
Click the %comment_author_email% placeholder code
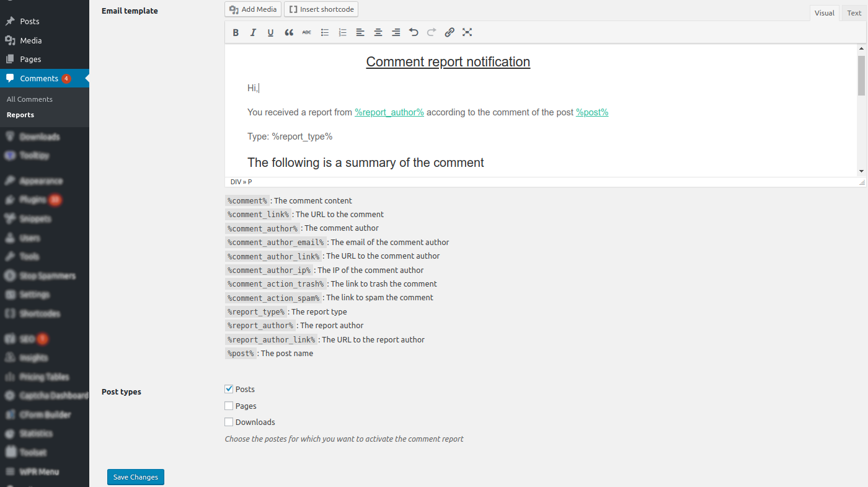point(275,243)
